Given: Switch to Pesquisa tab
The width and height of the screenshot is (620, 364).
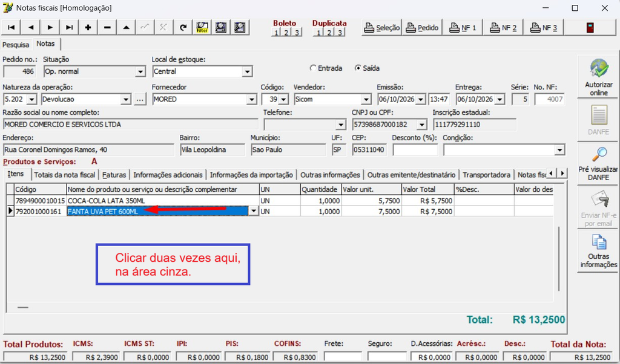Looking at the screenshot, I should [x=16, y=45].
